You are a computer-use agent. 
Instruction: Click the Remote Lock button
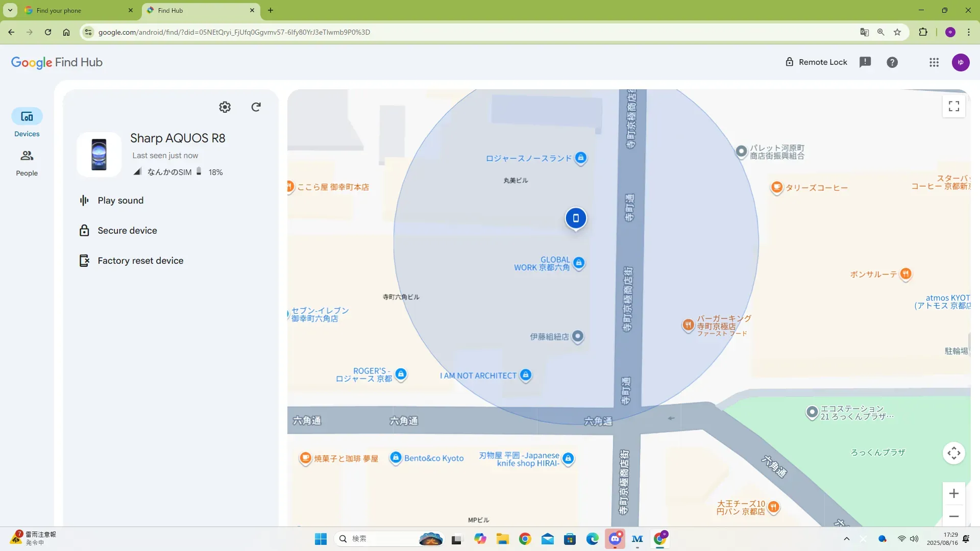click(x=816, y=62)
